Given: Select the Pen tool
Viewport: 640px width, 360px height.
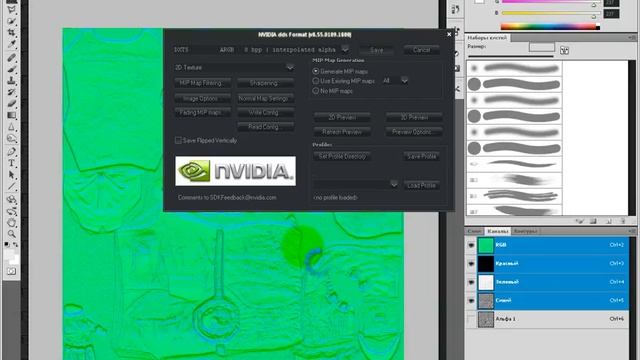Looking at the screenshot, I should [x=11, y=152].
